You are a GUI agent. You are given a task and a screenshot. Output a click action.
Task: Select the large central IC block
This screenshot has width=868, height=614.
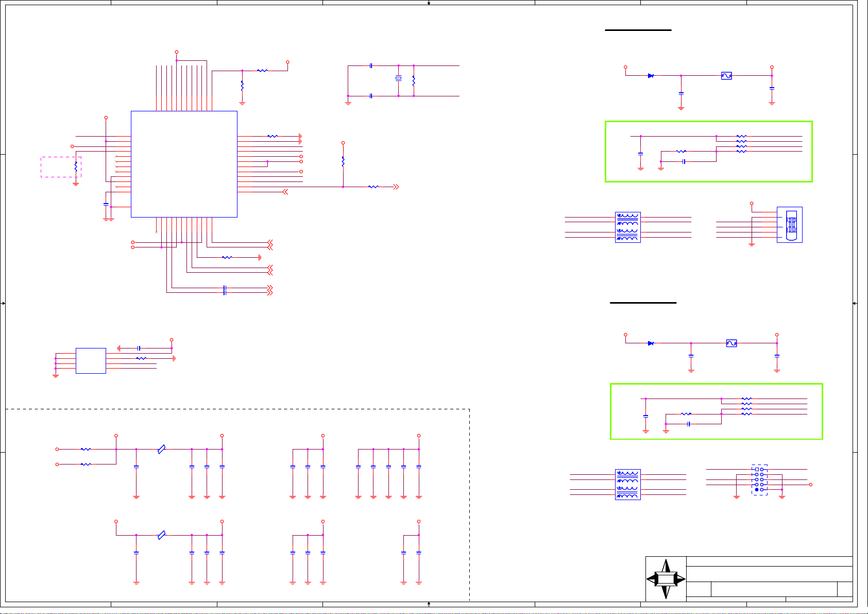(x=184, y=164)
